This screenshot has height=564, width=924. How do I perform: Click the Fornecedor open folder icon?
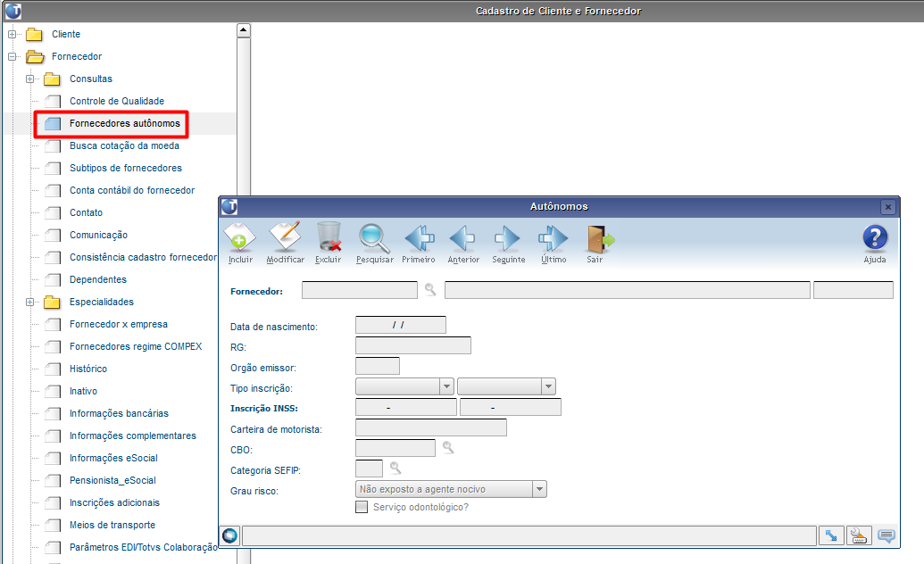36,56
